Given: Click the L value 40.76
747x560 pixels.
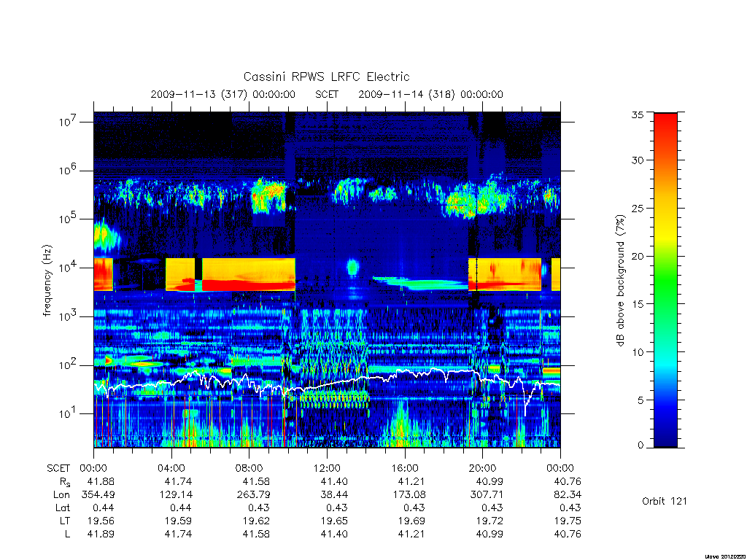Looking at the screenshot, I should coord(568,534).
